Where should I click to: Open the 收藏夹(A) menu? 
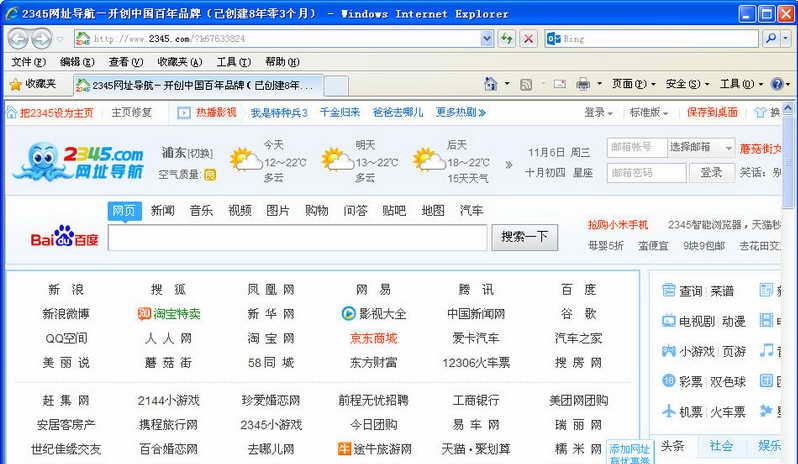pos(180,62)
